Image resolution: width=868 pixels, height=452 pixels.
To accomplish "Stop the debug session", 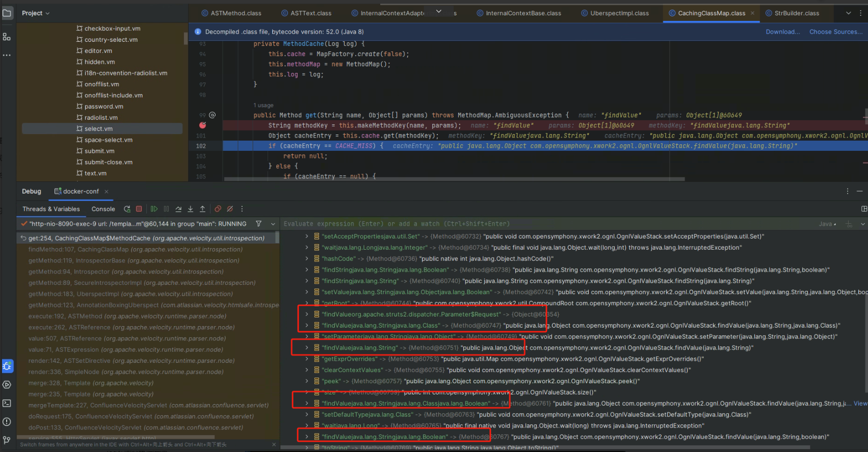I will click(x=139, y=209).
